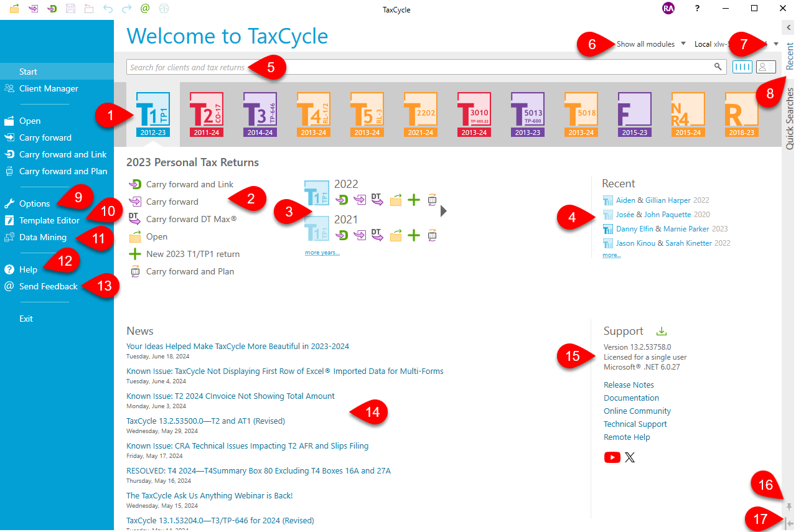796x532 pixels.
Task: Click the Redo arrow in title bar
Action: click(x=126, y=9)
